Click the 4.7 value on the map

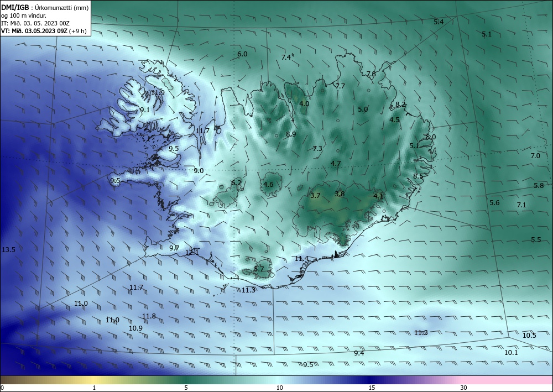[336, 163]
